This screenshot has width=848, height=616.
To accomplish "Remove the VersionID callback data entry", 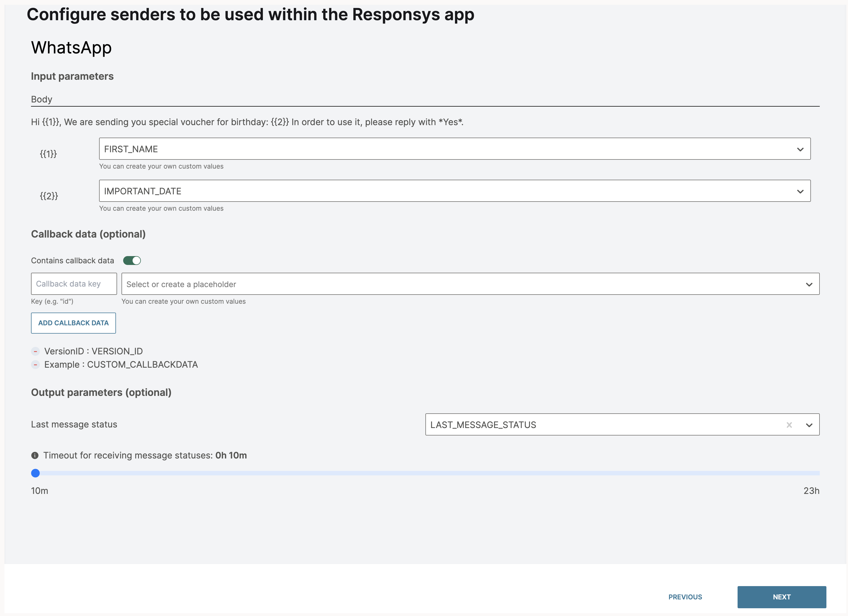I will pyautogui.click(x=35, y=351).
